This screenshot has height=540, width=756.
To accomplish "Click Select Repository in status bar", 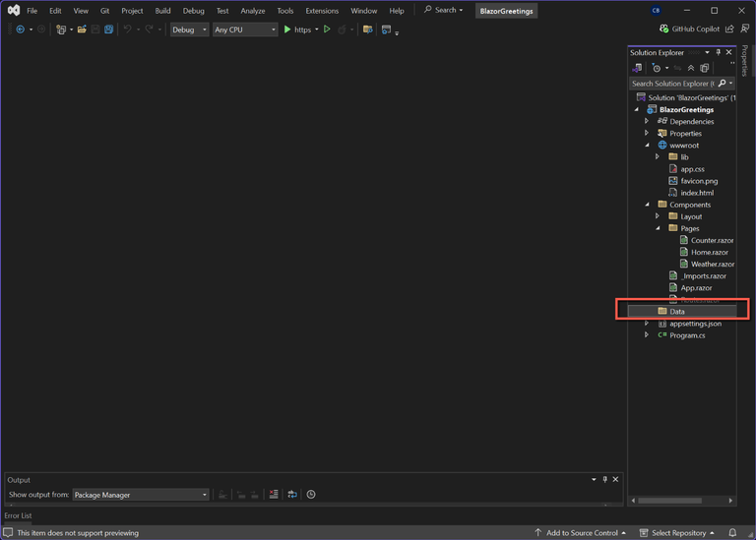I will [x=680, y=533].
